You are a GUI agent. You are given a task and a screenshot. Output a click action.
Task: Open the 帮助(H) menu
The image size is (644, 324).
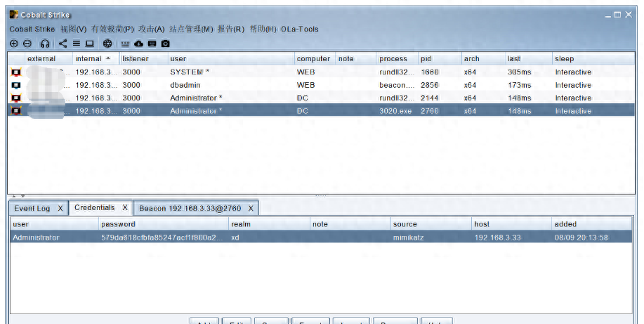click(263, 30)
